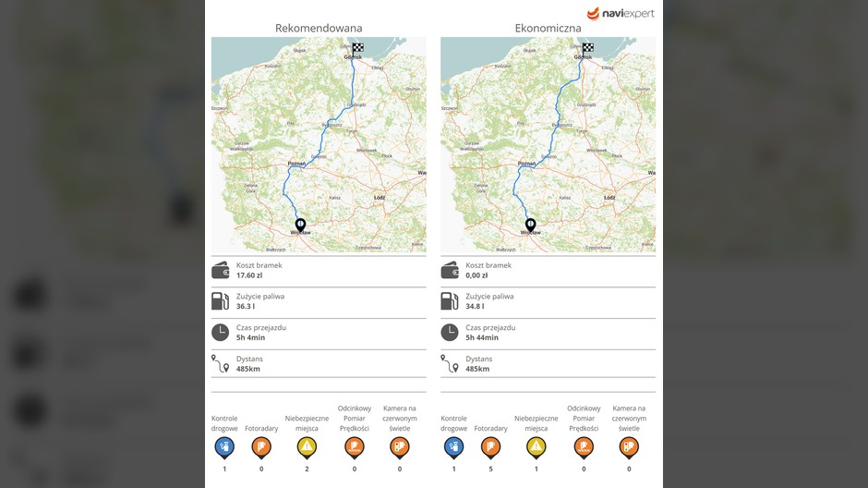868x488 pixels.
Task: Open the Rekomendowana route map
Action: coord(319,144)
